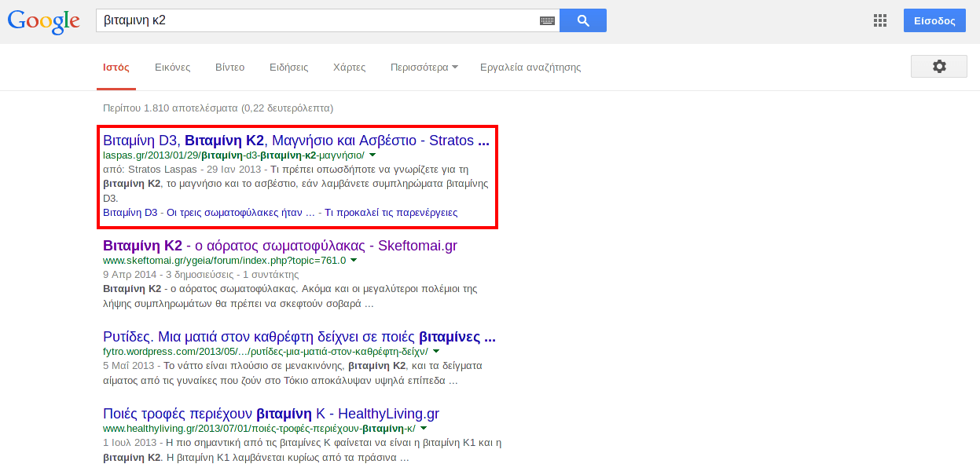Select the Ιστός tab

pyautogui.click(x=116, y=68)
